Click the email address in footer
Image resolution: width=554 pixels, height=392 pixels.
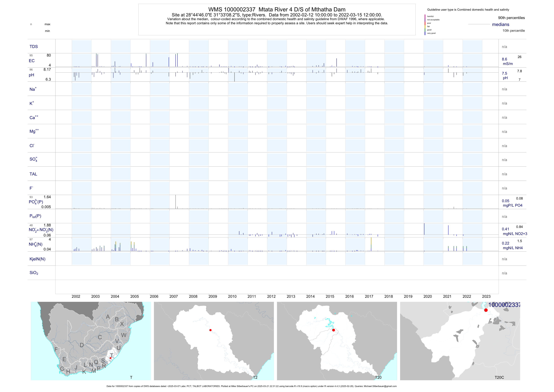click(380, 386)
